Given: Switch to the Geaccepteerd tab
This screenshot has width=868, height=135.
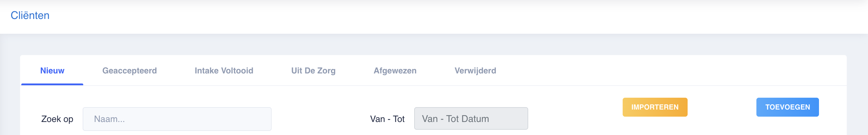Looking at the screenshot, I should tap(129, 70).
